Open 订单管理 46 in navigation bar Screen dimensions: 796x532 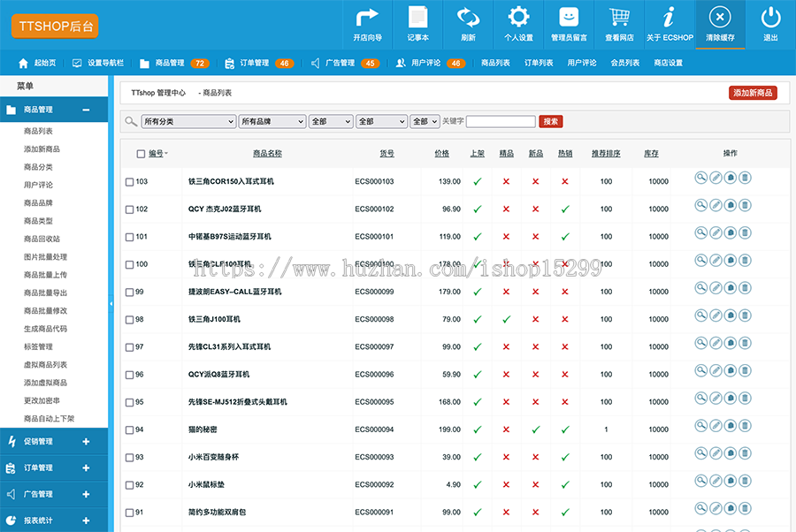(259, 63)
